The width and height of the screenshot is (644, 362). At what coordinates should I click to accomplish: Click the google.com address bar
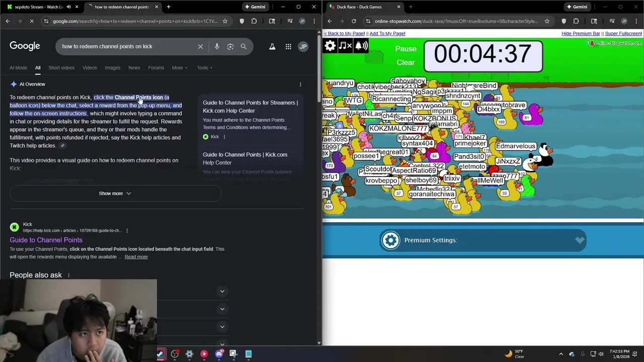[135, 21]
